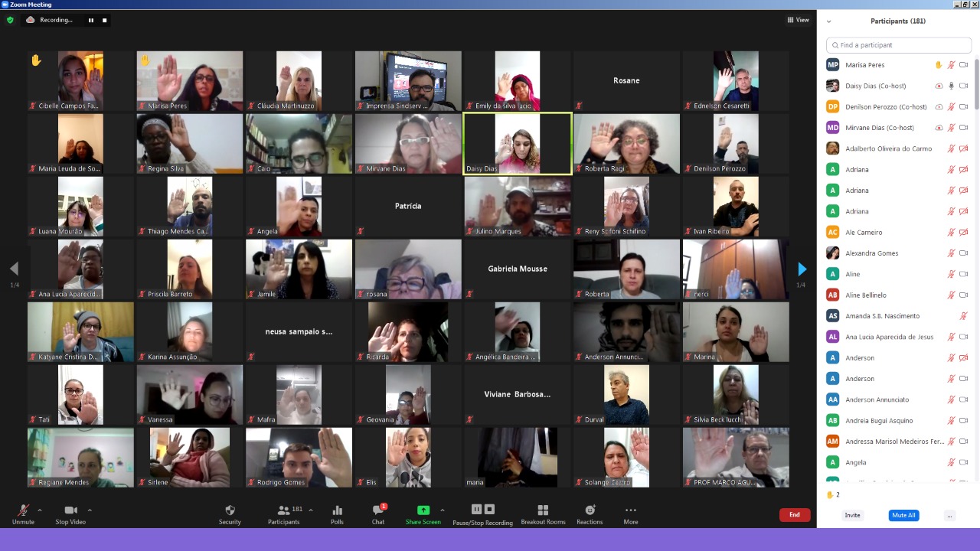Click the Find a participant search field
Image resolution: width=980 pixels, height=551 pixels.
point(899,45)
